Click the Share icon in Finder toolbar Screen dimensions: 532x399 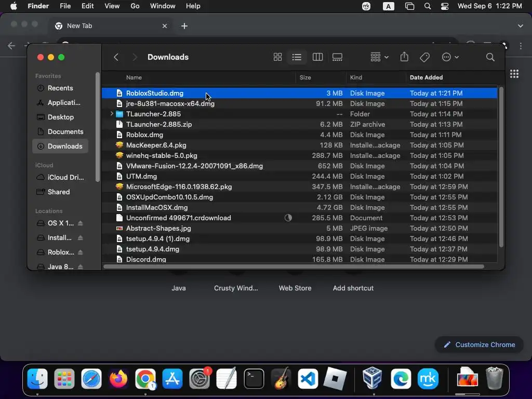[x=404, y=57]
